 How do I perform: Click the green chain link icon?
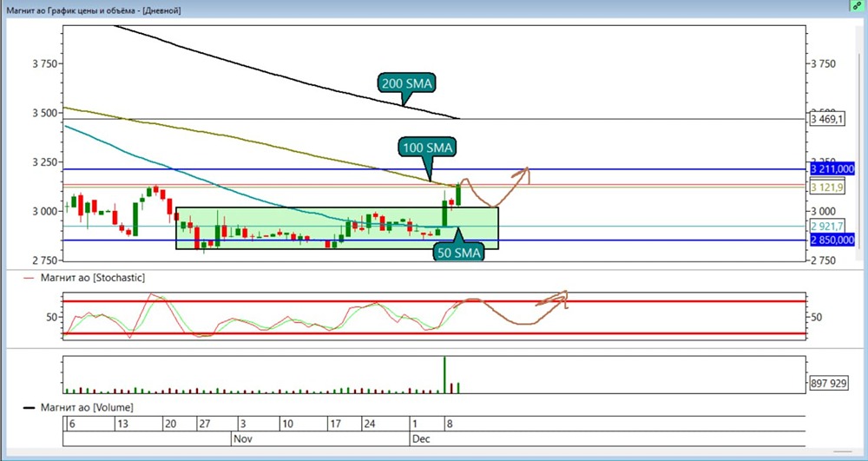[858, 5]
